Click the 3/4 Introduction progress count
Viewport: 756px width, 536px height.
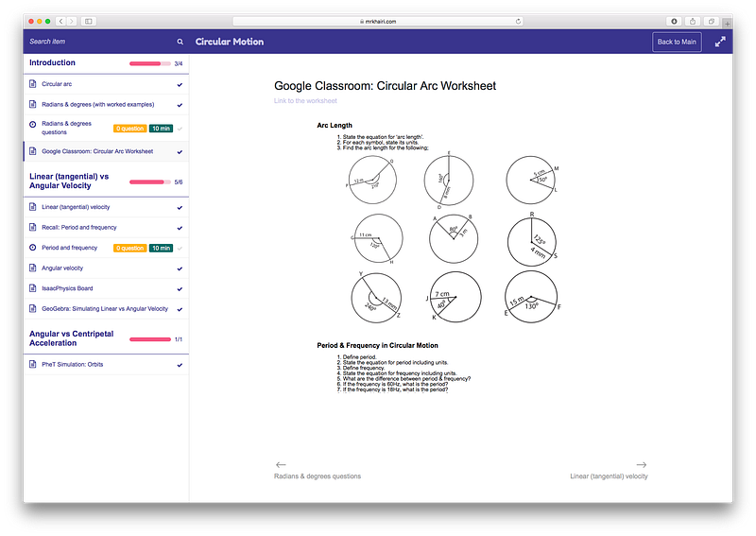pos(179,63)
